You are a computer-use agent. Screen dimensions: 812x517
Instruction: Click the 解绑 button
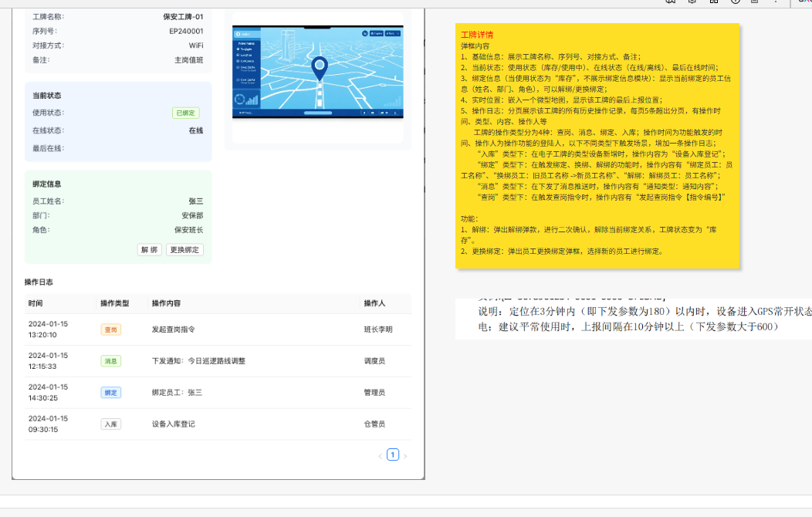149,249
